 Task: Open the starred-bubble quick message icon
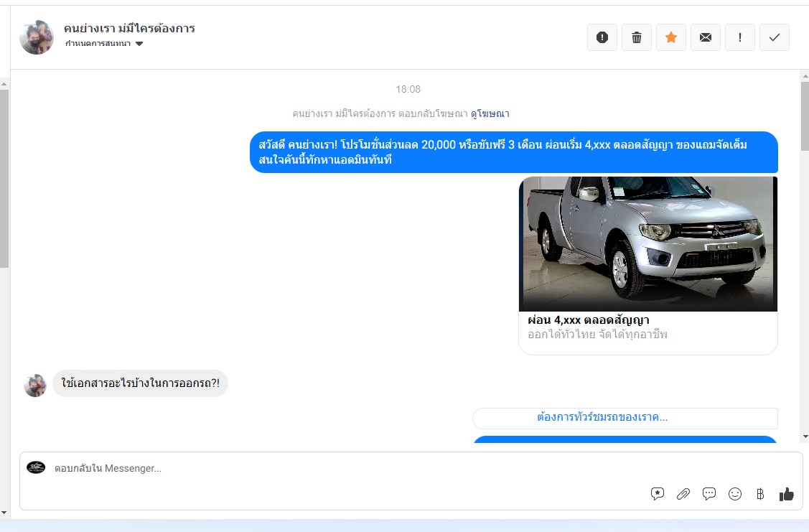tap(658, 494)
